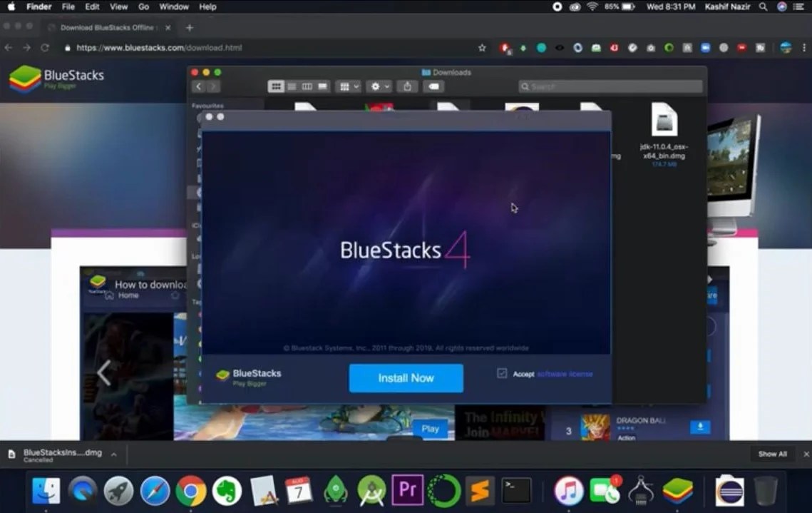The image size is (812, 513).
Task: Open Notification Center icon
Action: (x=800, y=6)
